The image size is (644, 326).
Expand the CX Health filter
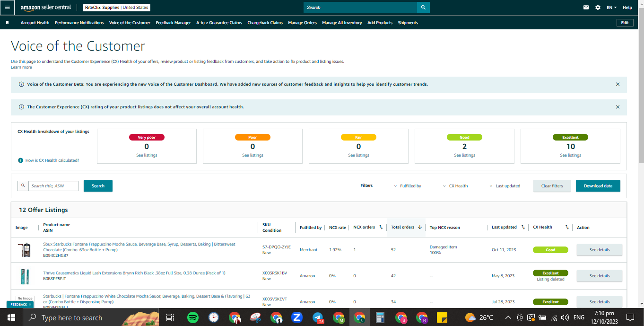pos(456,186)
